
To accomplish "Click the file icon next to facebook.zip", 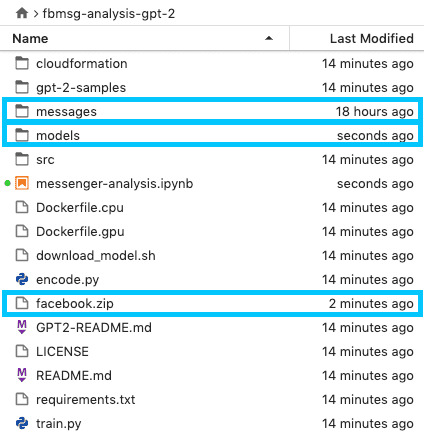I will tap(22, 303).
